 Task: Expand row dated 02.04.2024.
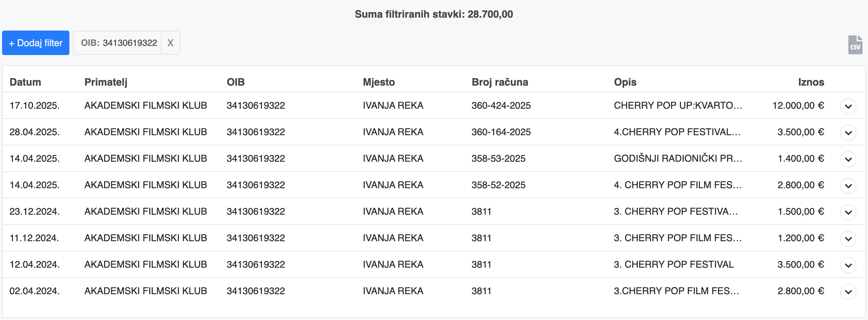click(848, 292)
